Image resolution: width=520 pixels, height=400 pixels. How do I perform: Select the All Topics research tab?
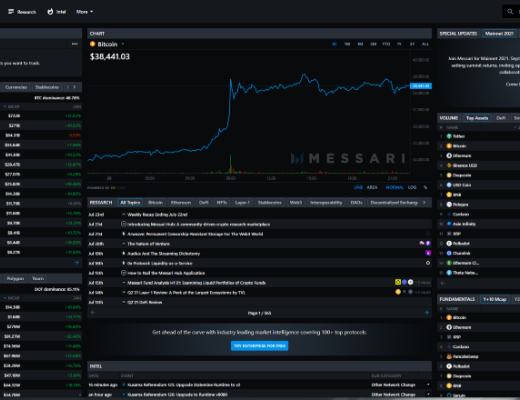pyautogui.click(x=130, y=202)
